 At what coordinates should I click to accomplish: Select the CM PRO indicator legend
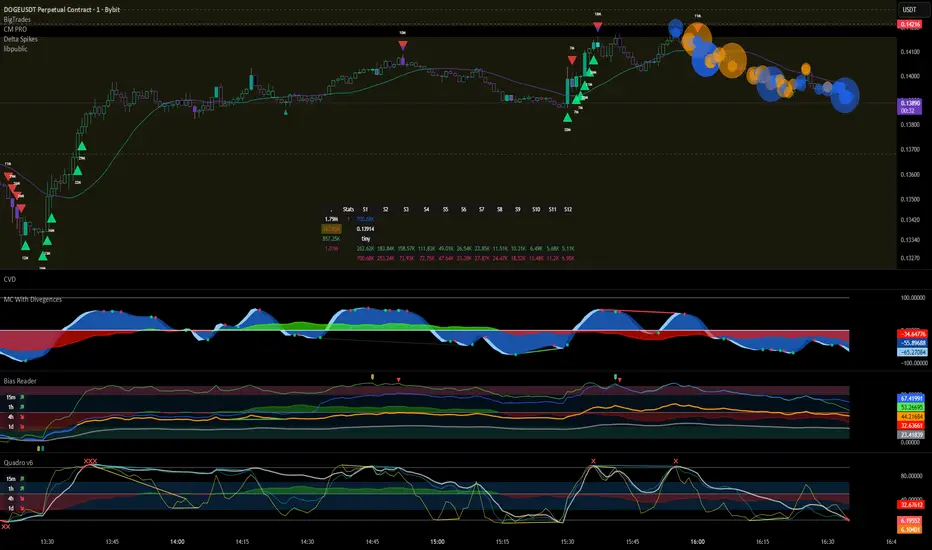(x=15, y=29)
